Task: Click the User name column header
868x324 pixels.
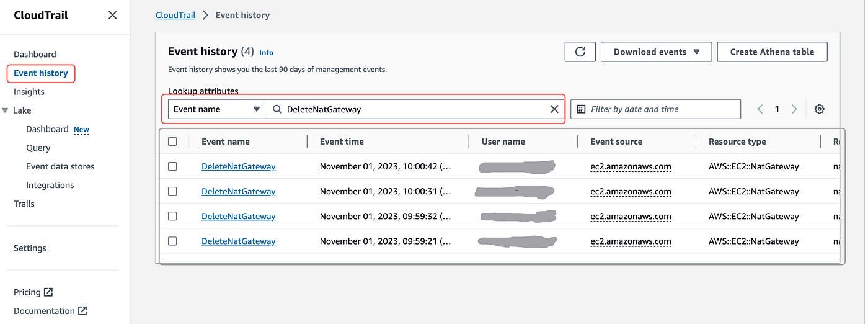Action: 503,142
